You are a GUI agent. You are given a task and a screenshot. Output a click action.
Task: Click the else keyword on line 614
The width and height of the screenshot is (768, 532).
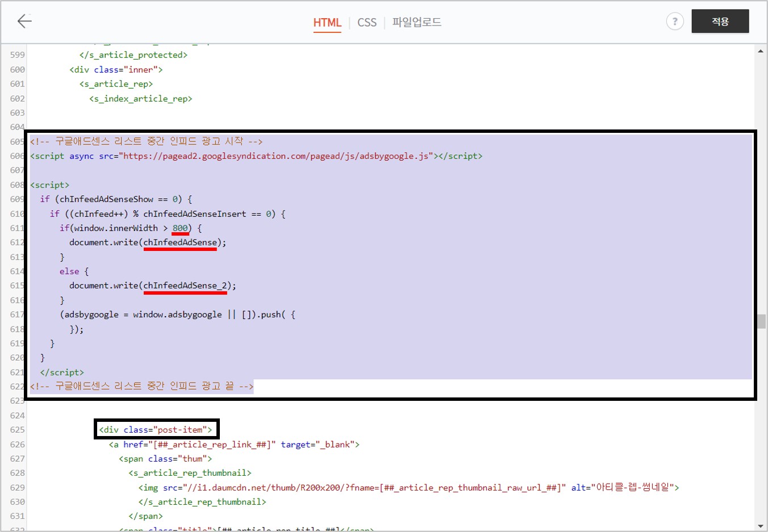coord(69,271)
